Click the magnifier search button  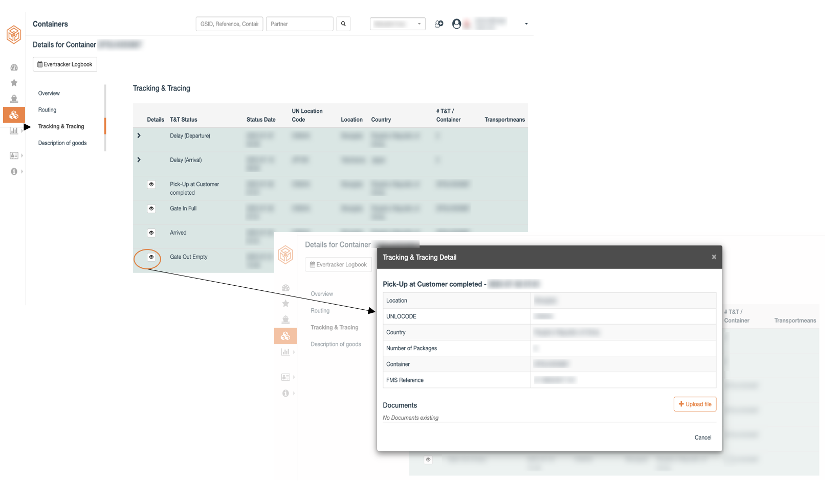coord(343,24)
